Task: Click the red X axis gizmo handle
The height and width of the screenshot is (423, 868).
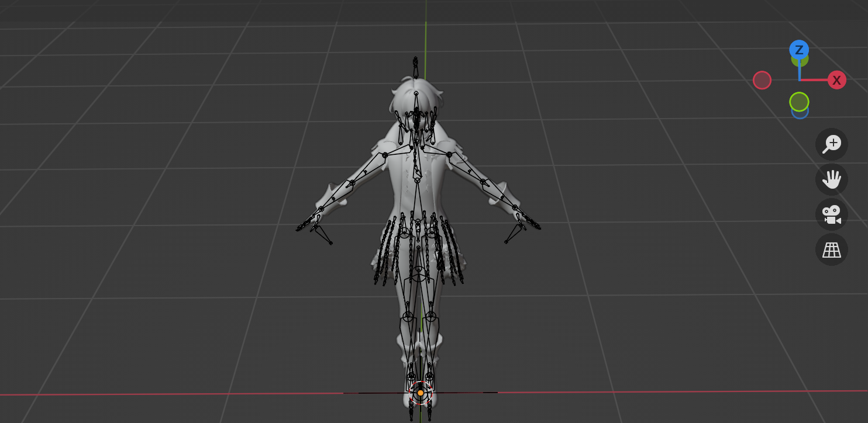Action: (x=836, y=80)
